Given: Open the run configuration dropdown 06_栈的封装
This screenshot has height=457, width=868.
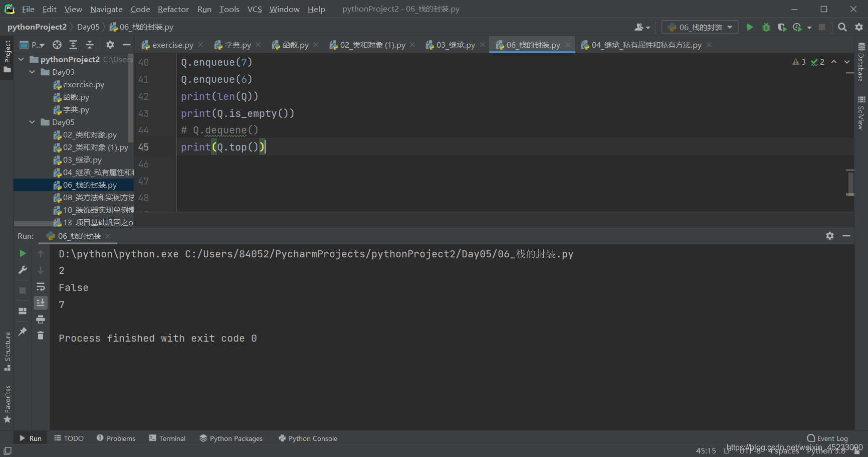Looking at the screenshot, I should [700, 27].
